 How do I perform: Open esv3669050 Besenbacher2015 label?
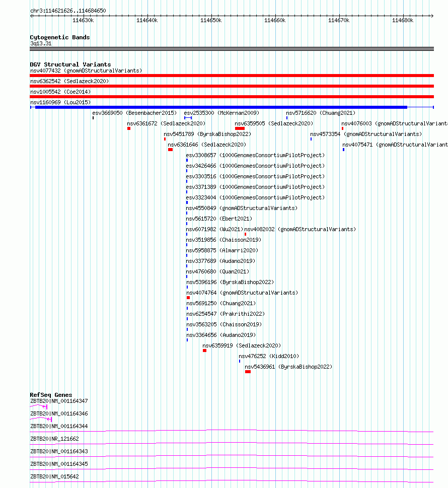point(134,113)
